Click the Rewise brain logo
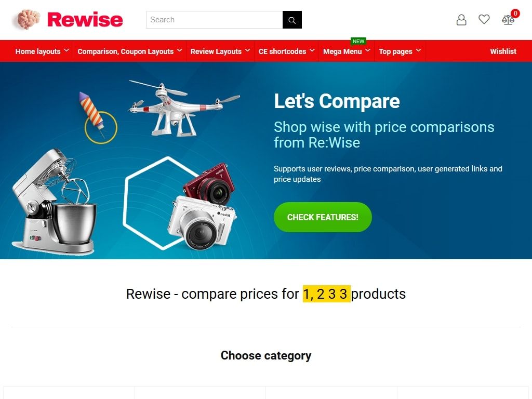 pos(28,19)
